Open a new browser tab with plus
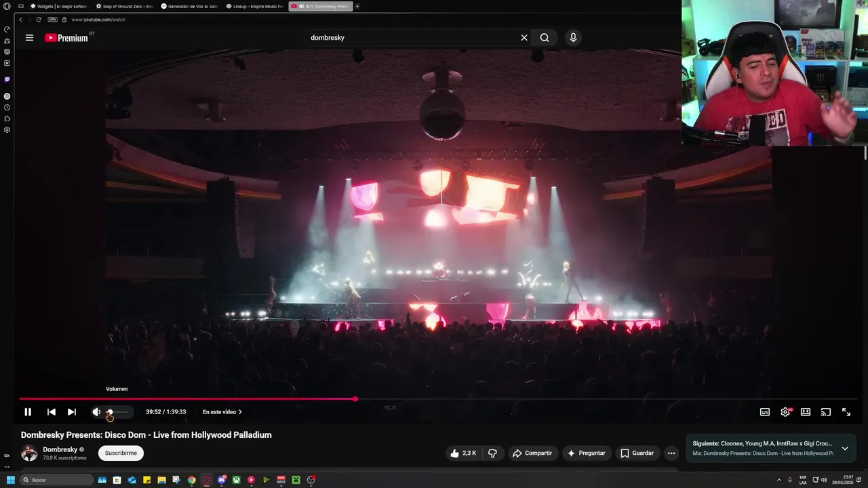The width and height of the screenshot is (868, 488). [357, 6]
